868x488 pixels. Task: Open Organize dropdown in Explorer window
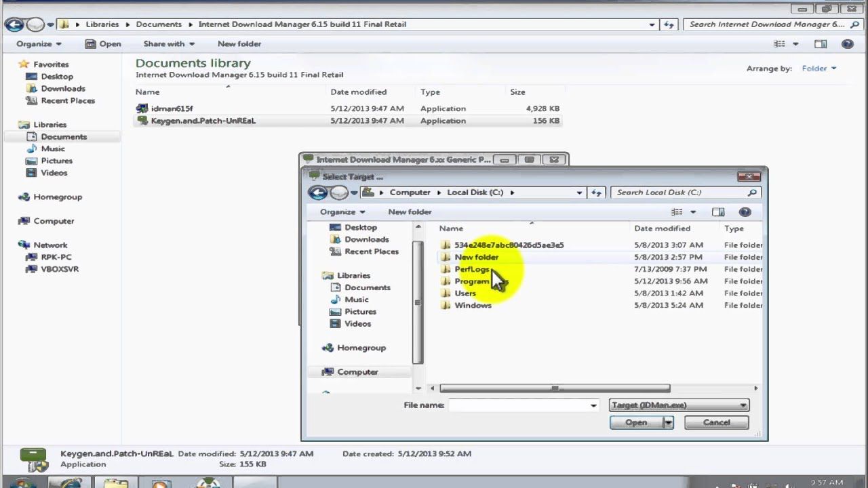pos(39,44)
